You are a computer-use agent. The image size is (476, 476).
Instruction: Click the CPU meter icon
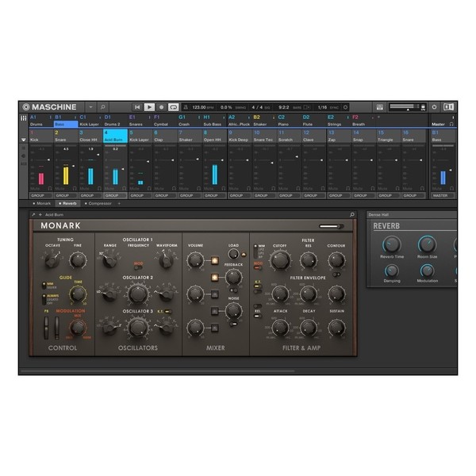click(x=423, y=107)
